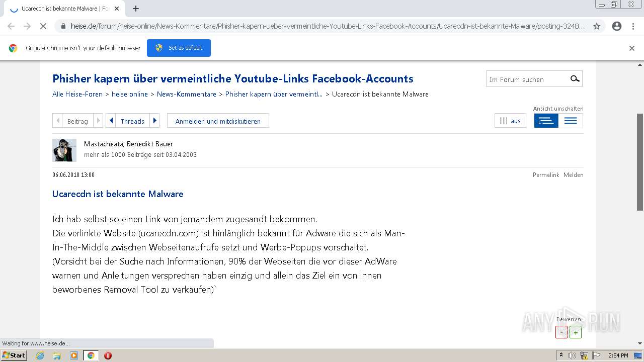Open the Threads overview
This screenshot has height=362, width=644.
[x=132, y=121]
